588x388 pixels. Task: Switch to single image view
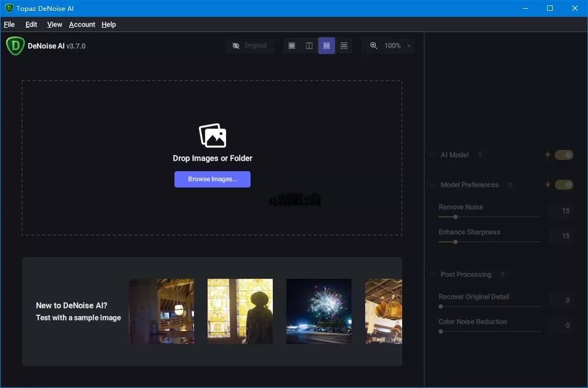[x=292, y=46]
